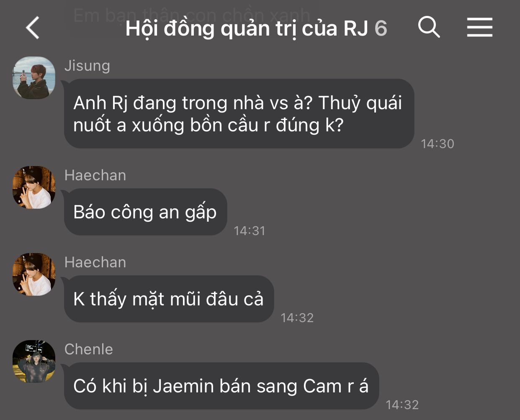This screenshot has height=420, width=520.
Task: Open search in the chat
Action: tap(429, 28)
